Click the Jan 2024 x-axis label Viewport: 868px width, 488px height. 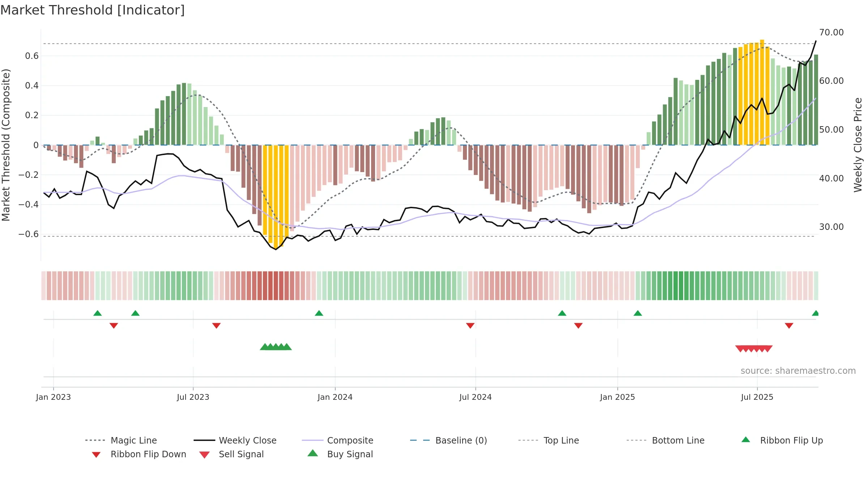pyautogui.click(x=335, y=397)
